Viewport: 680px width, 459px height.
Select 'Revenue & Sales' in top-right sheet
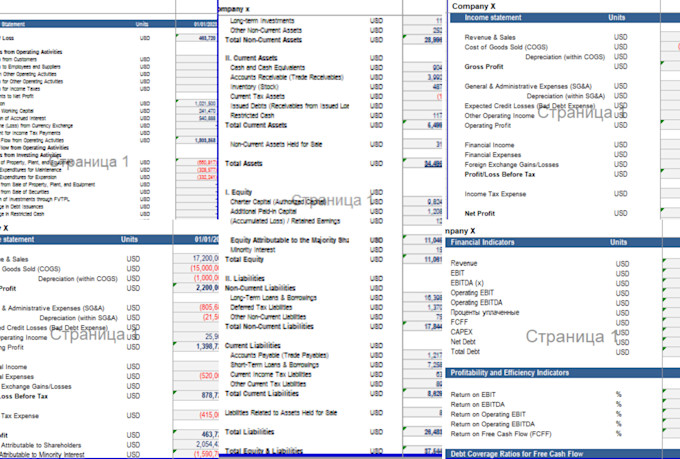coord(490,37)
